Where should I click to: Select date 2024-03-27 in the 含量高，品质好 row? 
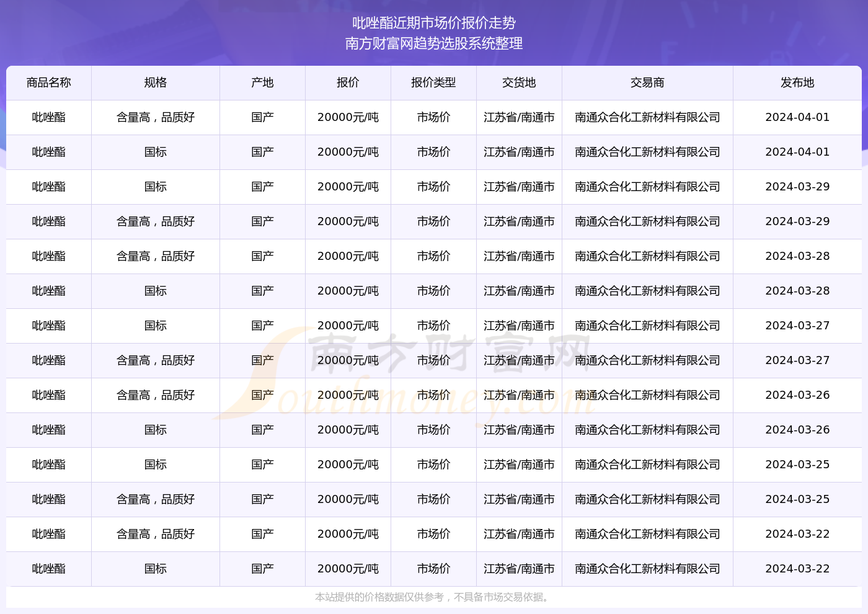(797, 360)
